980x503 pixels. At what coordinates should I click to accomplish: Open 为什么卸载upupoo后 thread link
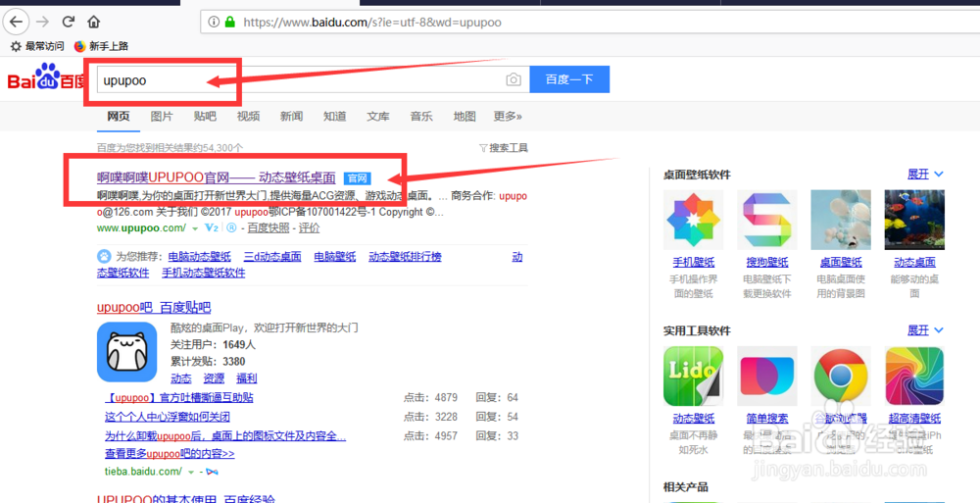tap(225, 435)
